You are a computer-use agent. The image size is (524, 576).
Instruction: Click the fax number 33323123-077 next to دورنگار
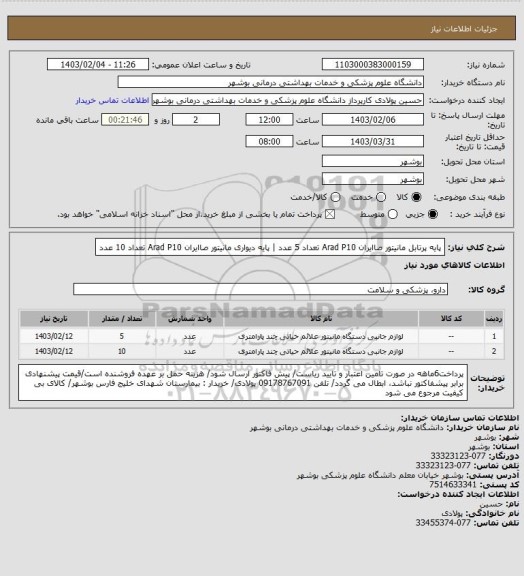pos(458,456)
